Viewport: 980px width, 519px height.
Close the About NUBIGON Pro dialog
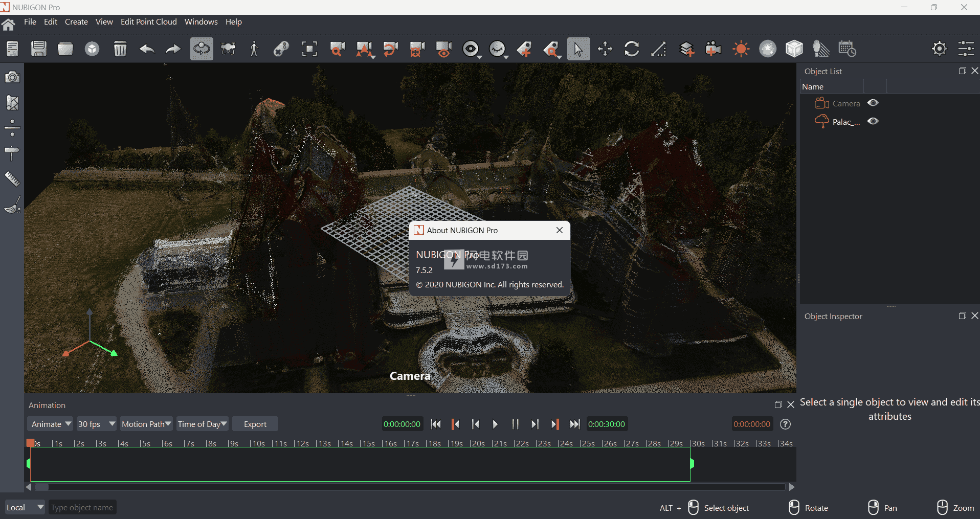pos(560,230)
